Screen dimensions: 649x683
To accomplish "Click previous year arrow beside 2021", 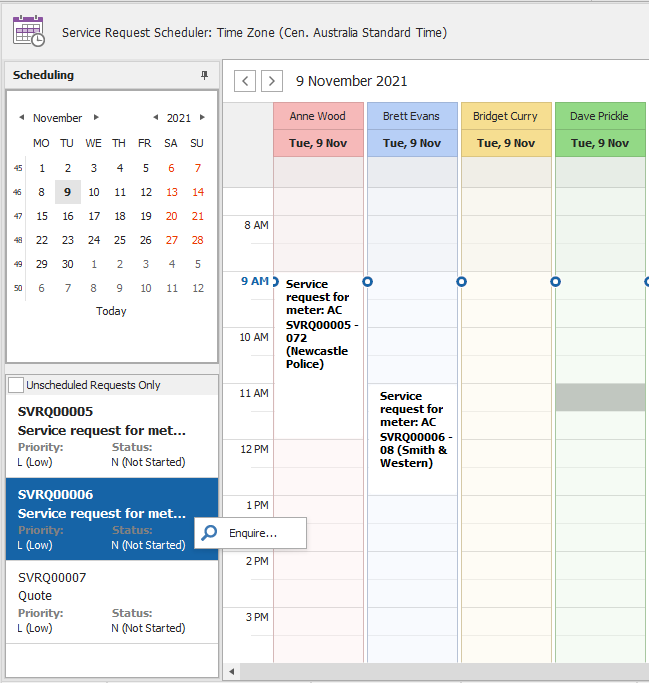I will tap(156, 118).
